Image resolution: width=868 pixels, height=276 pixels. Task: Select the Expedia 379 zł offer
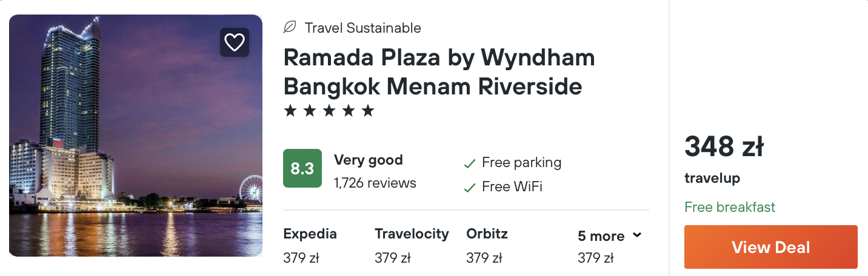click(310, 246)
